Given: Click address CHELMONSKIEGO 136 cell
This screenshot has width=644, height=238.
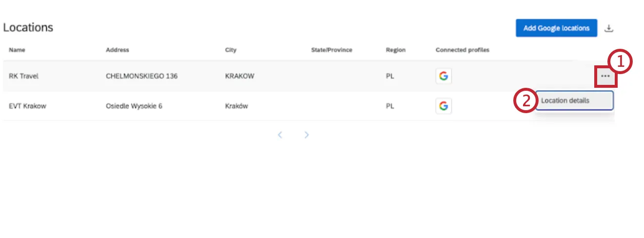Looking at the screenshot, I should 141,76.
